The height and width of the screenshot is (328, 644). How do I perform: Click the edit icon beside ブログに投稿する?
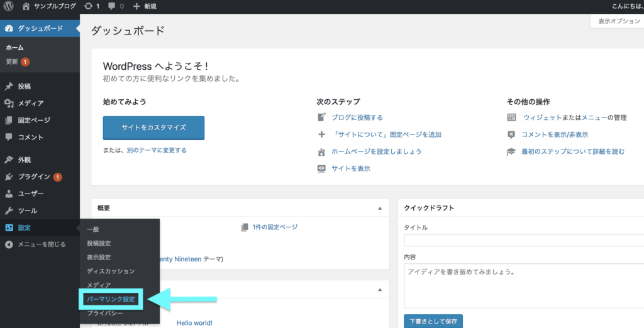point(321,118)
